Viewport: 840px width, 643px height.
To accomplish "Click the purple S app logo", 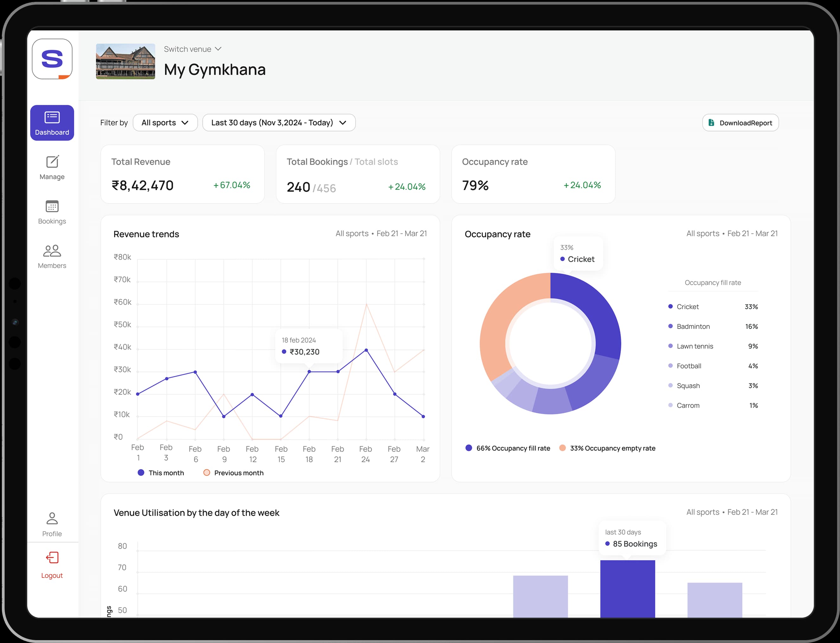I will pyautogui.click(x=52, y=59).
